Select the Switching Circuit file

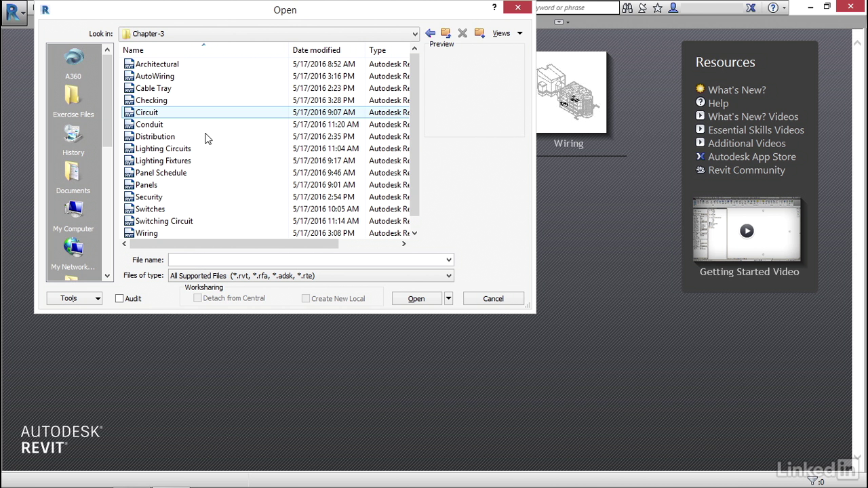pyautogui.click(x=164, y=221)
